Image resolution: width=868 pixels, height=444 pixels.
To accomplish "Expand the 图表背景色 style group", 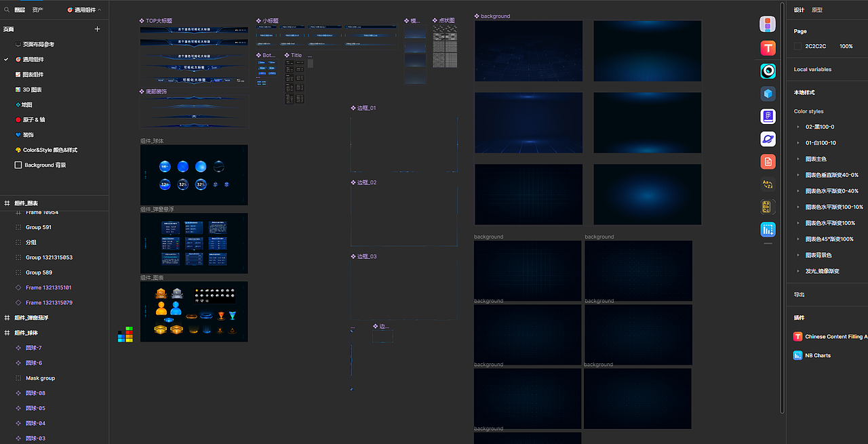I will (797, 255).
